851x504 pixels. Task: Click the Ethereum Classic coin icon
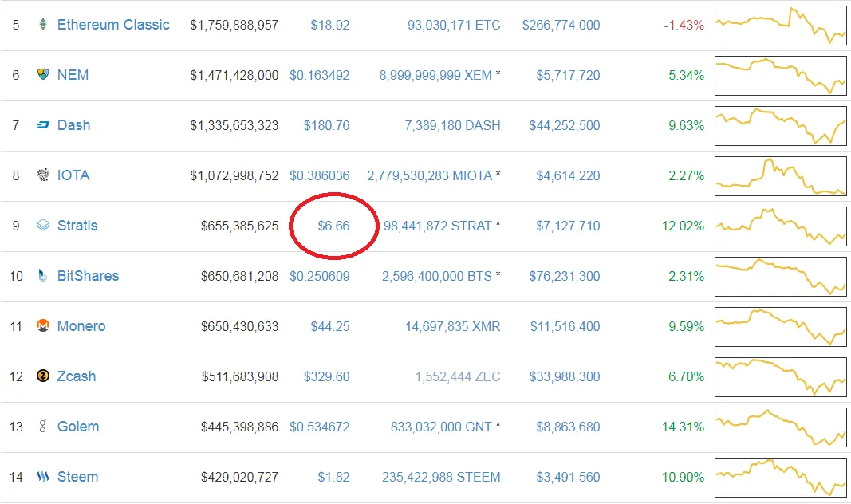click(43, 25)
